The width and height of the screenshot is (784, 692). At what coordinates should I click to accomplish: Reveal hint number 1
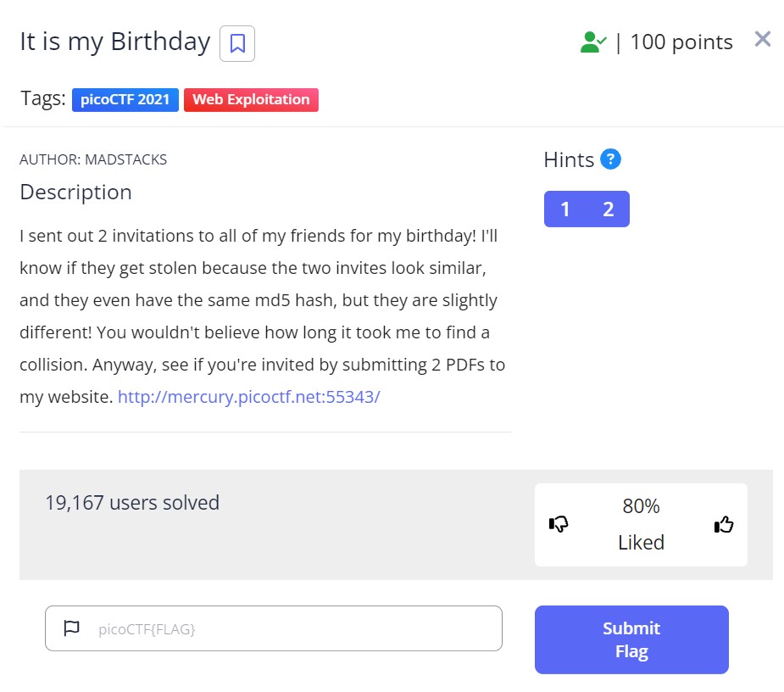[565, 209]
